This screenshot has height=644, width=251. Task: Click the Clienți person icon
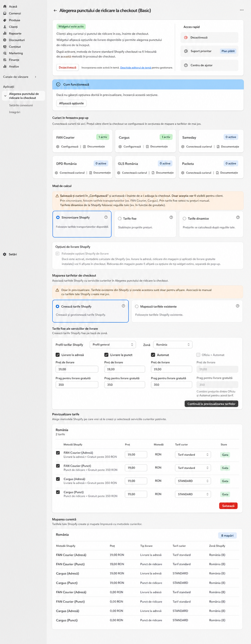[x=4, y=27]
